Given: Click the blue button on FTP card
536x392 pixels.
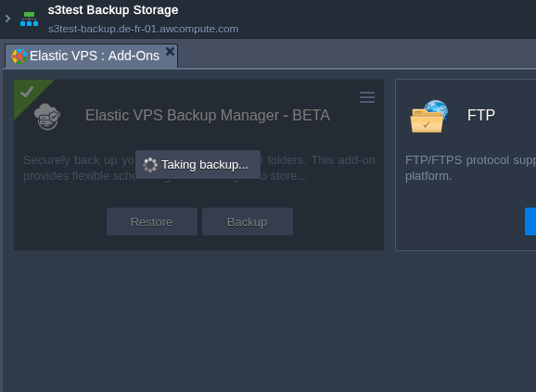Looking at the screenshot, I should (530, 221).
